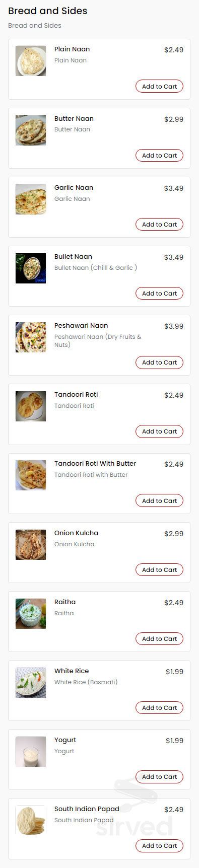Image resolution: width=199 pixels, height=868 pixels.
Task: Add Peshawari Naan to cart
Action: click(x=159, y=363)
